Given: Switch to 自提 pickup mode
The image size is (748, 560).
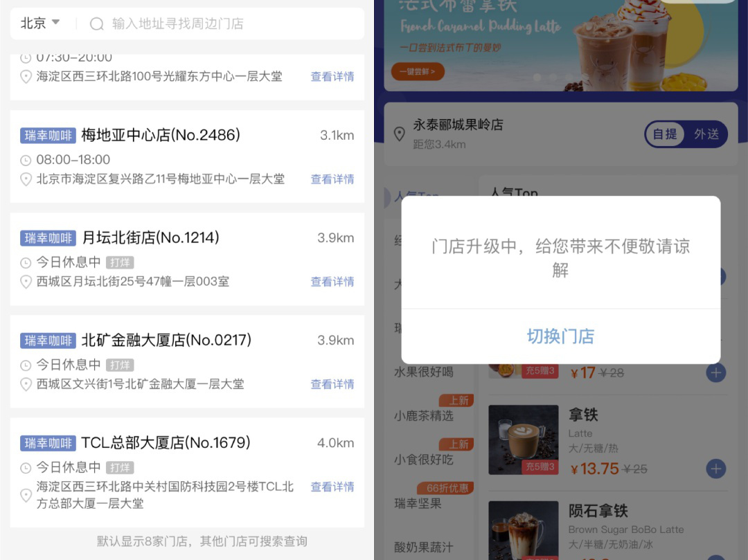Looking at the screenshot, I should 665,134.
